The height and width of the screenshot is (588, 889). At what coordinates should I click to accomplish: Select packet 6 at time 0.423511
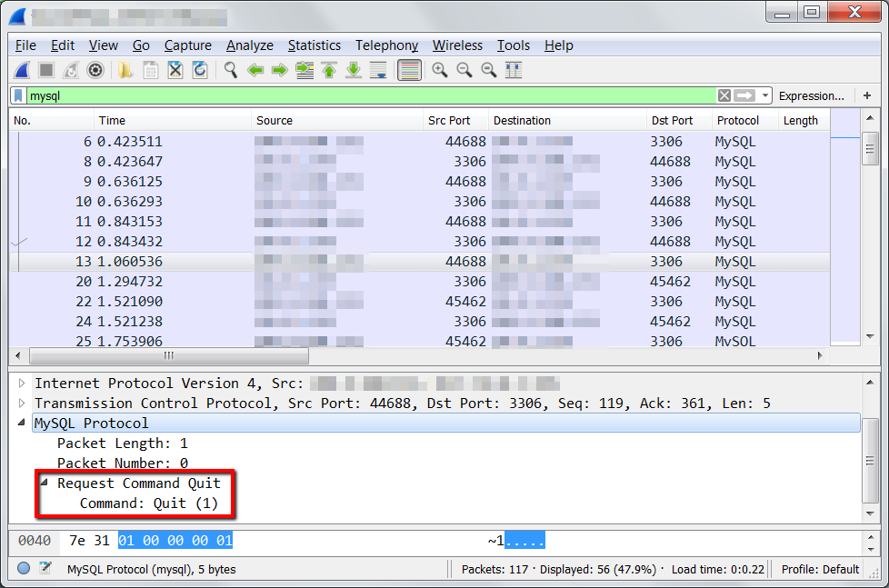coord(420,141)
